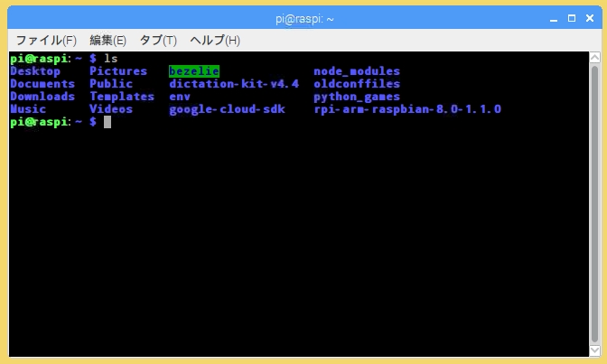The width and height of the screenshot is (607, 364).
Task: Click the python_games directory name
Action: [357, 97]
